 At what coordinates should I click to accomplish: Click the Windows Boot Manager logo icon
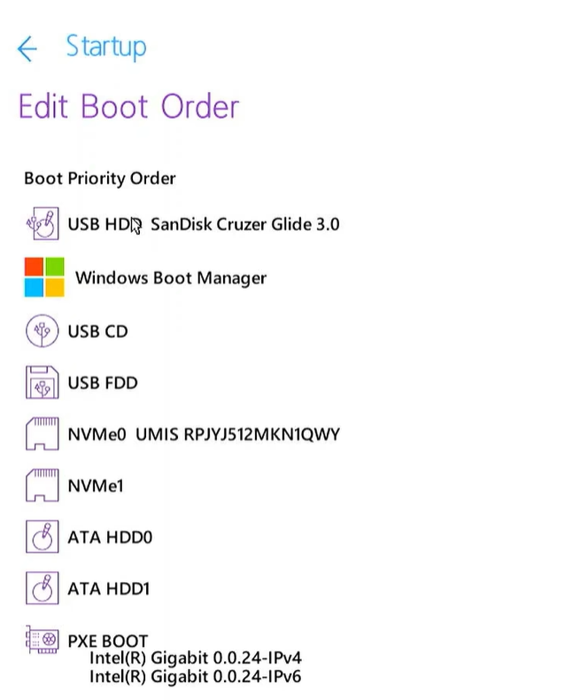click(44, 277)
